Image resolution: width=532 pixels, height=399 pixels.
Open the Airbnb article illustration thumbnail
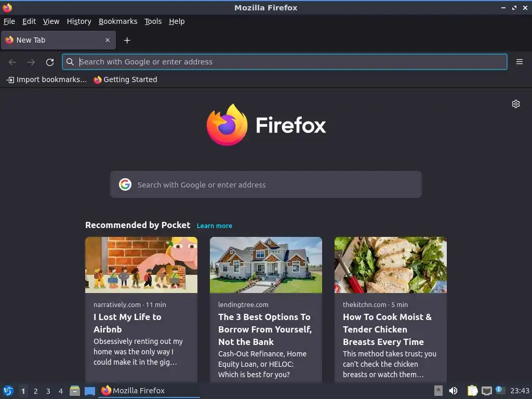coord(141,264)
